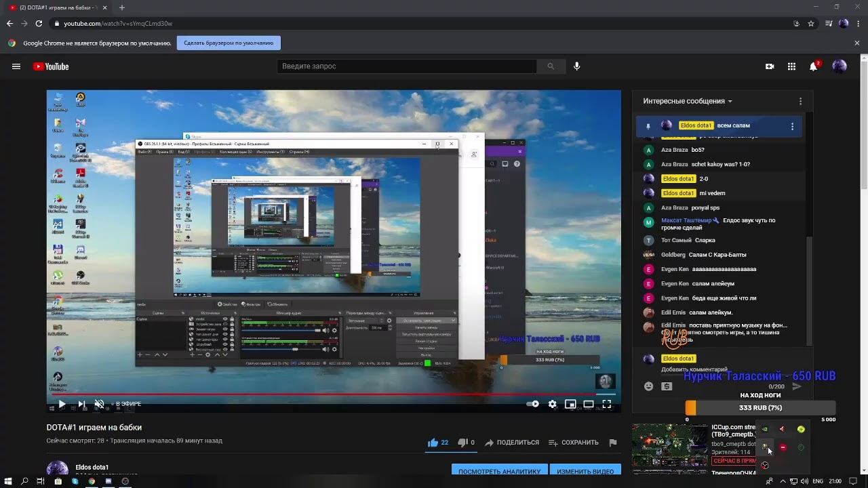Report the video using flag icon

[x=613, y=443]
